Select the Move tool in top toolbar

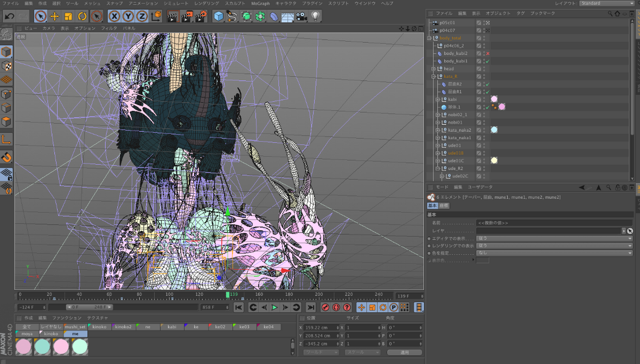tap(54, 17)
